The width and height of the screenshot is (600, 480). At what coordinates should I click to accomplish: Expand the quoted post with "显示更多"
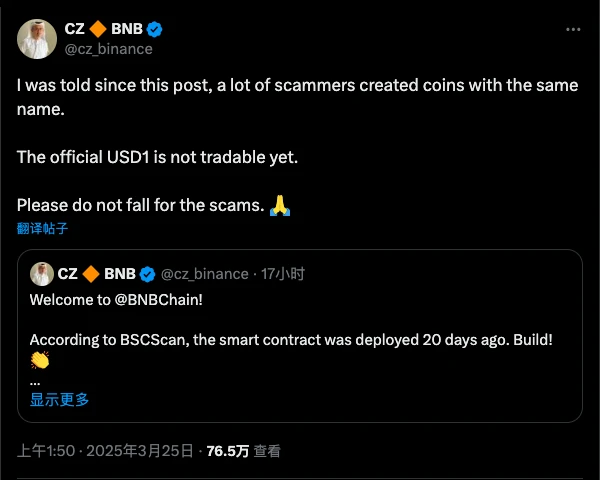pyautogui.click(x=59, y=399)
